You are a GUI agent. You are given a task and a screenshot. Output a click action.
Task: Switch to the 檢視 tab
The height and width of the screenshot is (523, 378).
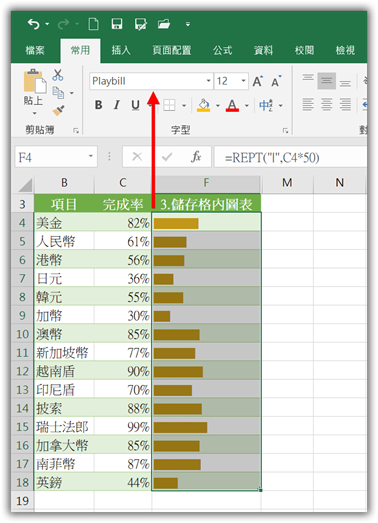coord(345,50)
